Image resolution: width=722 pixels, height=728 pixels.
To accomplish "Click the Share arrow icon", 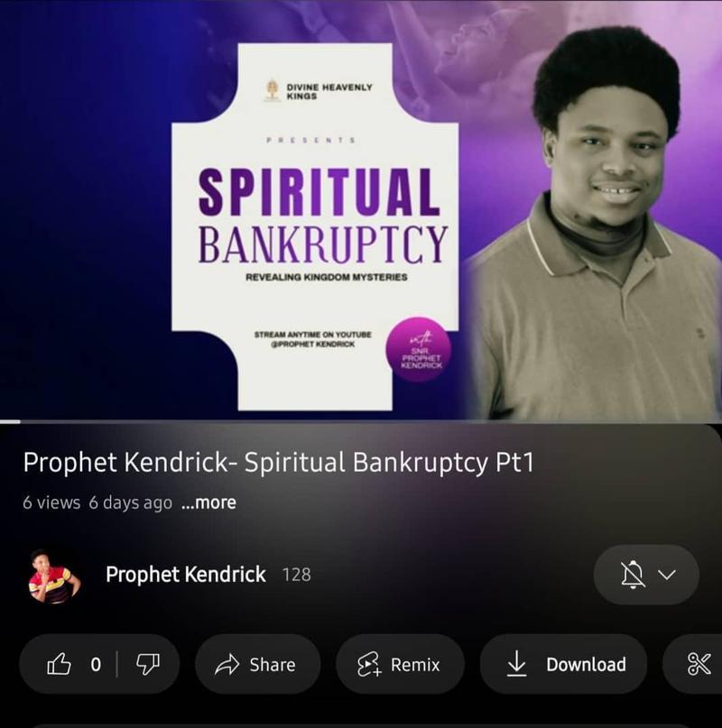I will pos(227,664).
